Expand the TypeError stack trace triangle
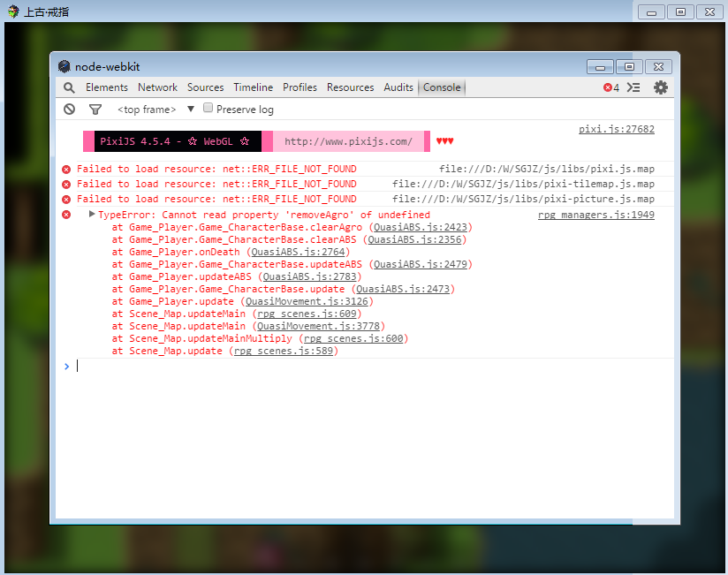 [x=92, y=214]
